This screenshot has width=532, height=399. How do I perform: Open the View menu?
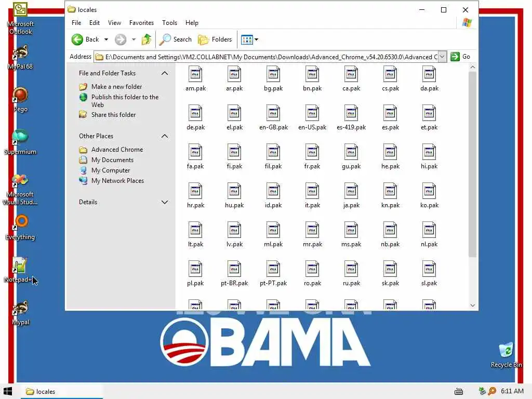114,23
